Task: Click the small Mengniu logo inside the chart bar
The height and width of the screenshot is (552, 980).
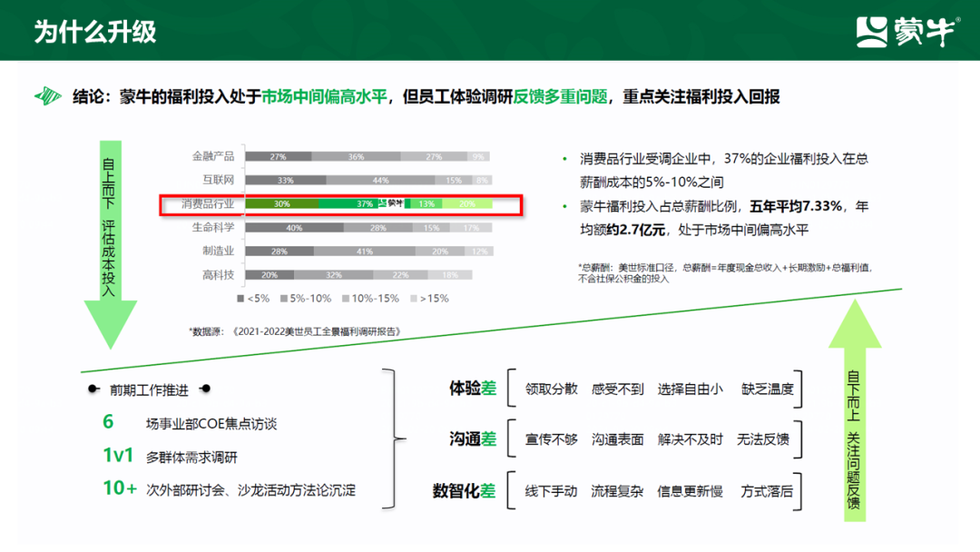Action: click(391, 203)
